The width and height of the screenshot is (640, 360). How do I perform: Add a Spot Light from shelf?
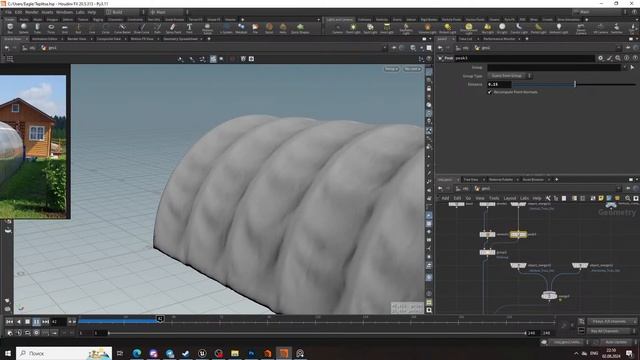[x=370, y=28]
